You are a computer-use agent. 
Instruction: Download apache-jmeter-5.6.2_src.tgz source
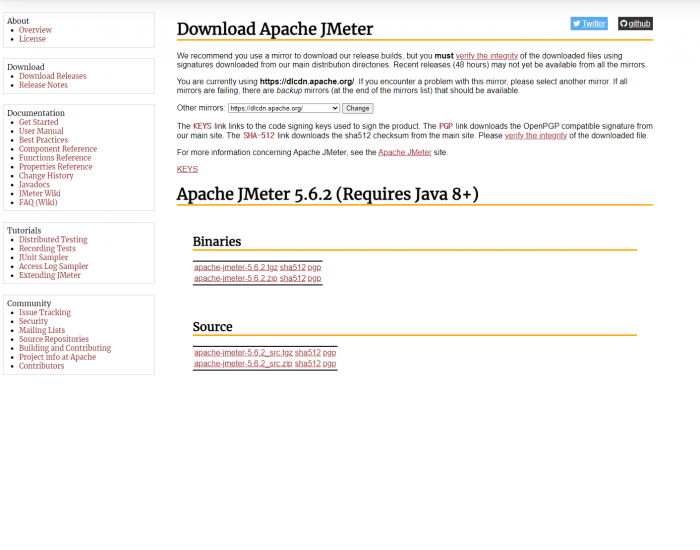[243, 352]
